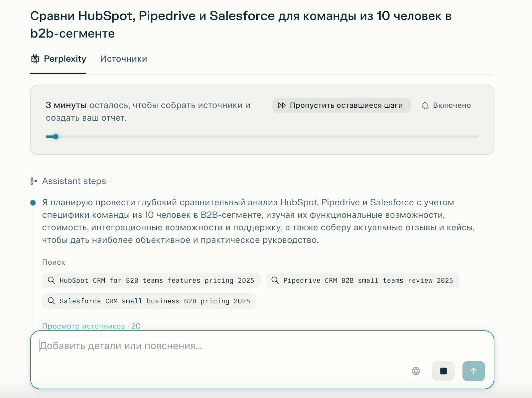The width and height of the screenshot is (532, 398).
Task: Click 'Пропустить оставшиеся шаги' button
Action: click(341, 105)
